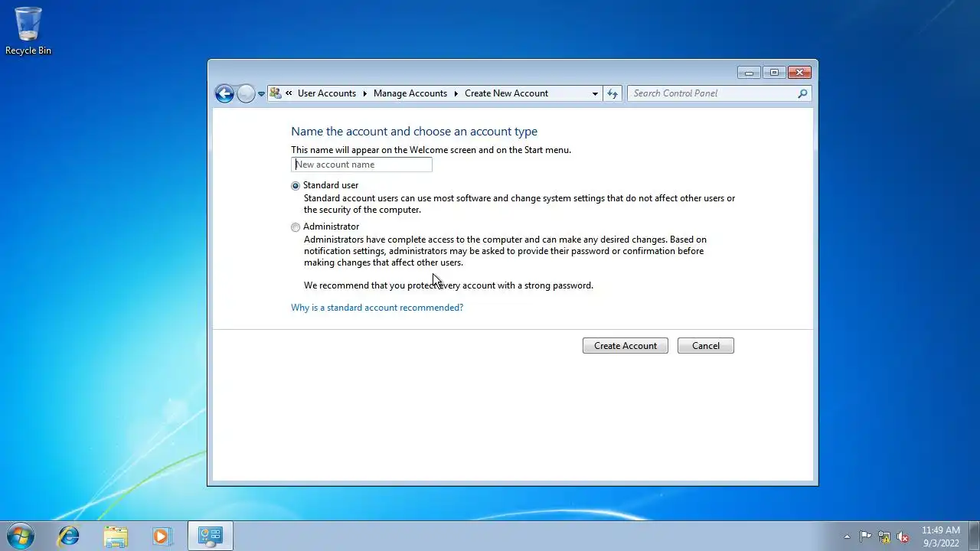This screenshot has width=980, height=551.
Task: Click the User Accounts icon in address bar
Action: pos(276,93)
